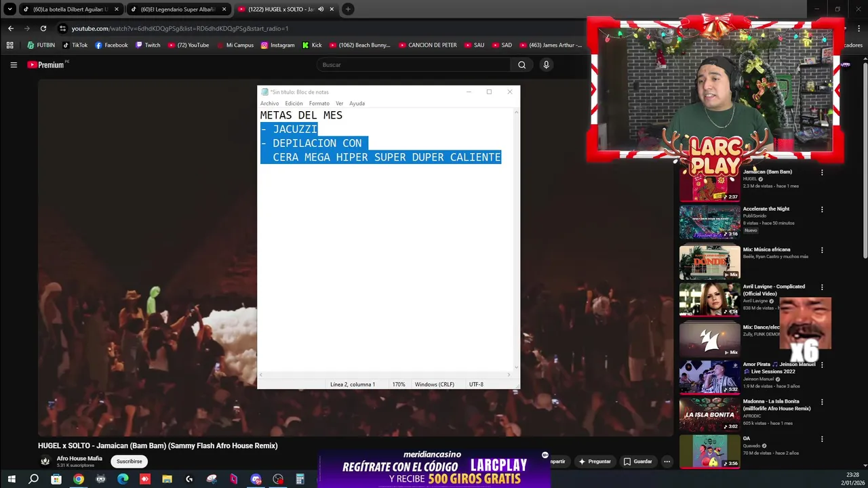Screen dimensions: 868x488
Task: Open the Windows Start menu
Action: [12, 479]
